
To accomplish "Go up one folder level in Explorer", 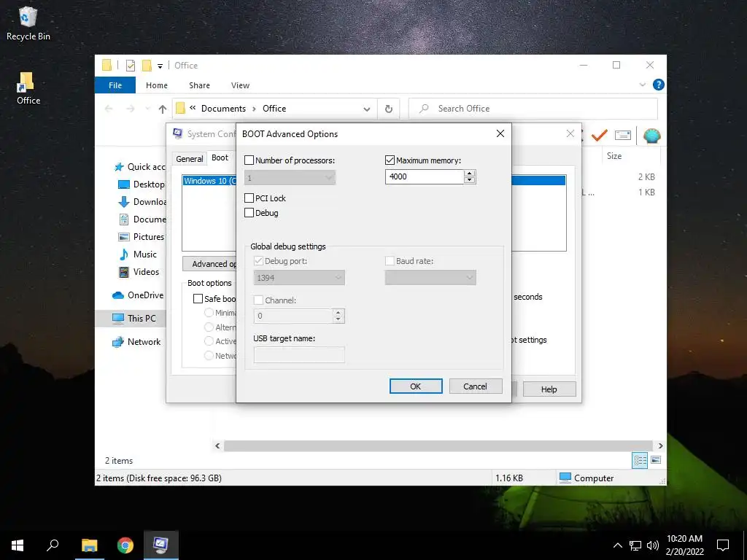I will tap(163, 109).
